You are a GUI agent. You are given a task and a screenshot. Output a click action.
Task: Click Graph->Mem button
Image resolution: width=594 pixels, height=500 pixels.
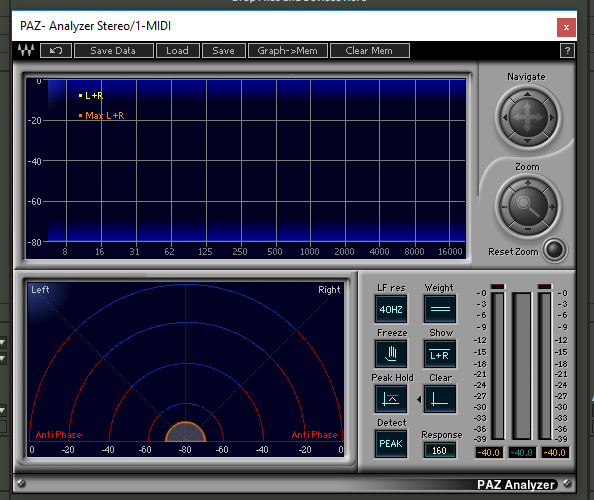click(x=288, y=50)
